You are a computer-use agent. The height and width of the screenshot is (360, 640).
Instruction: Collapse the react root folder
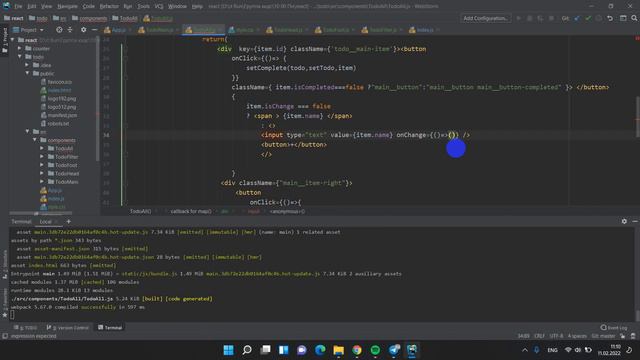pos(13,40)
